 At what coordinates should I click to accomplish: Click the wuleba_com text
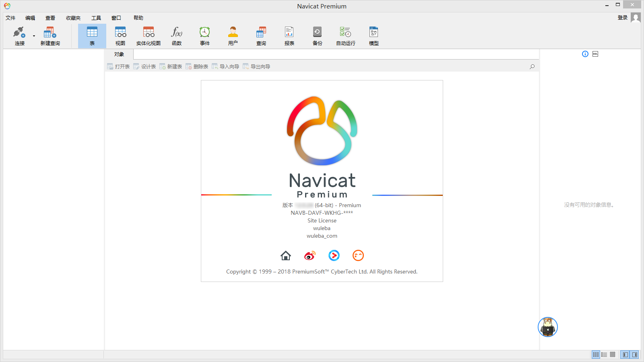(x=322, y=236)
